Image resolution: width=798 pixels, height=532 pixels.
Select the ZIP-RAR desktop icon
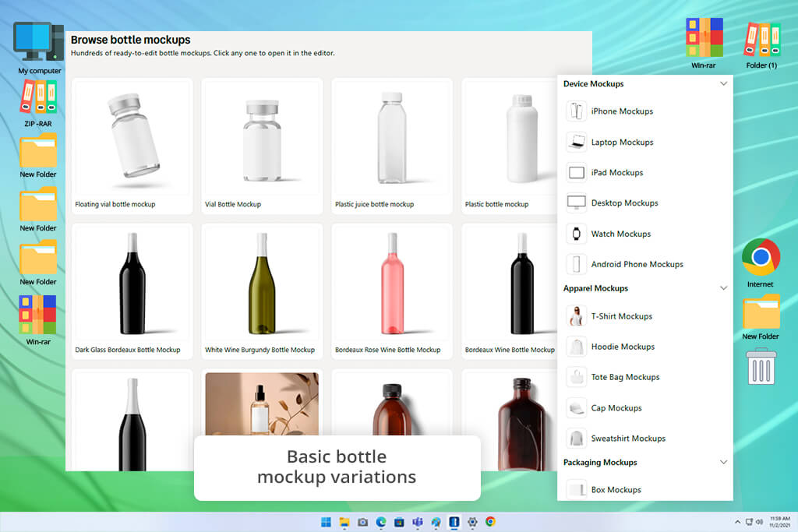point(38,104)
